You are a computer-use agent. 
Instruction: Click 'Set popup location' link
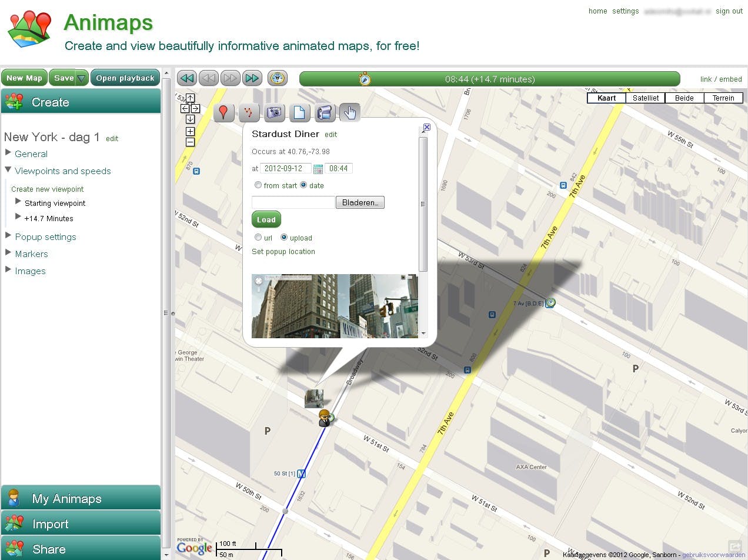pyautogui.click(x=283, y=251)
